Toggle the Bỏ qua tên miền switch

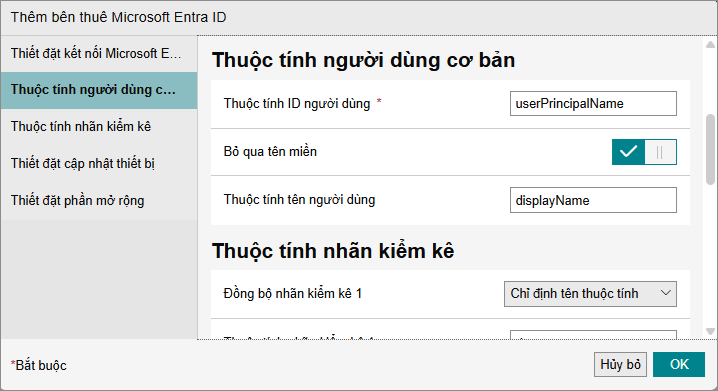pos(644,152)
